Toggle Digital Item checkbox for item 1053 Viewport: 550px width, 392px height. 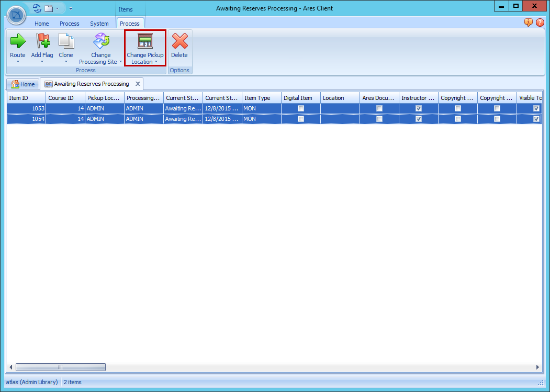pos(301,108)
